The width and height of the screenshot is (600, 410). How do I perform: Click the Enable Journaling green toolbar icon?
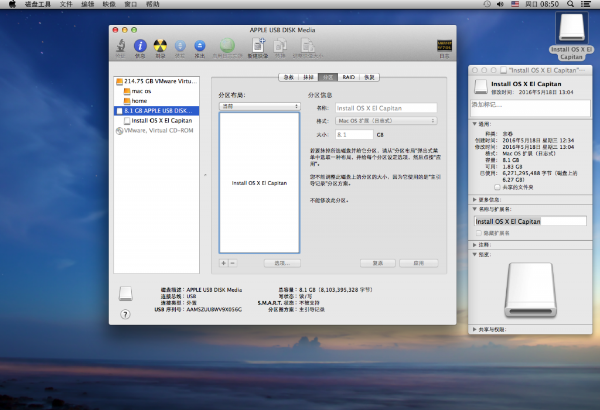(x=227, y=46)
